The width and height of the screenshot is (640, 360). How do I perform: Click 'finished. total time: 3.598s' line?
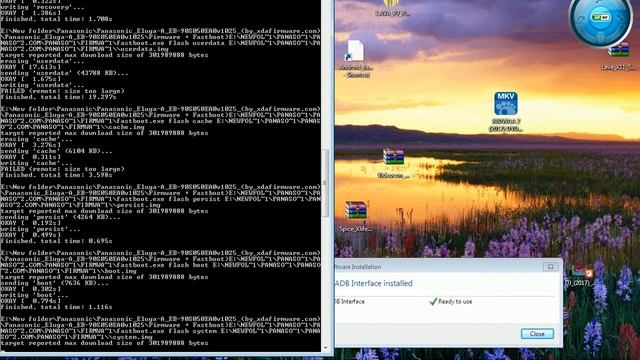[56, 175]
